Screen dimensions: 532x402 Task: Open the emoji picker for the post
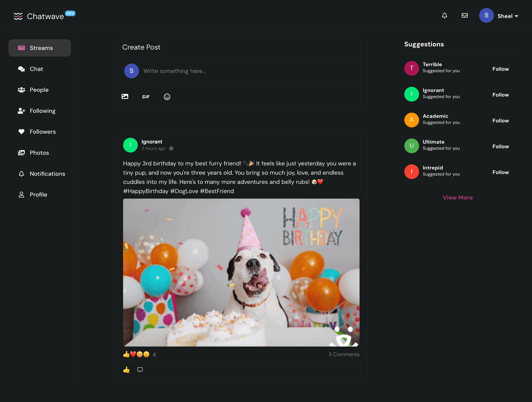pyautogui.click(x=167, y=97)
